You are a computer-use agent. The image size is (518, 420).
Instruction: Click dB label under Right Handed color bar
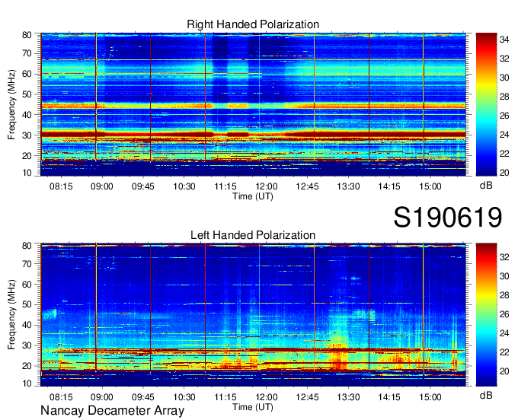486,186
